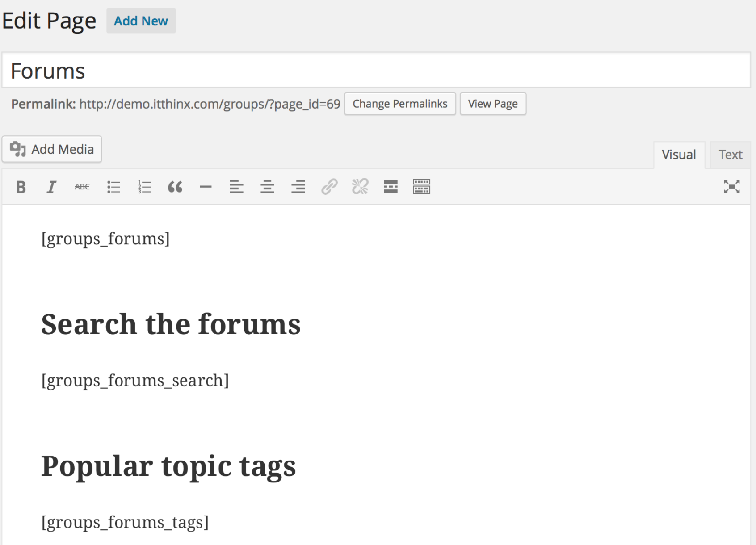
Task: Click the permalink URL text
Action: click(x=210, y=104)
